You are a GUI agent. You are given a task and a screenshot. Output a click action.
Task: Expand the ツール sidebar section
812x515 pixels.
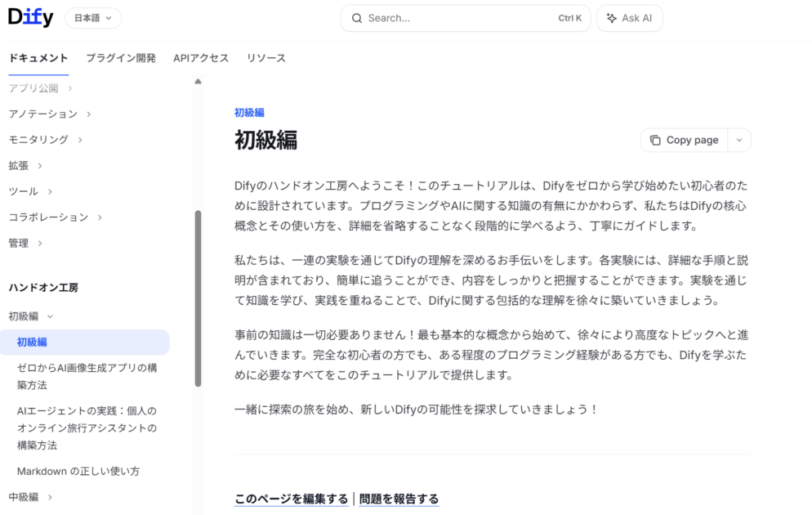point(30,192)
